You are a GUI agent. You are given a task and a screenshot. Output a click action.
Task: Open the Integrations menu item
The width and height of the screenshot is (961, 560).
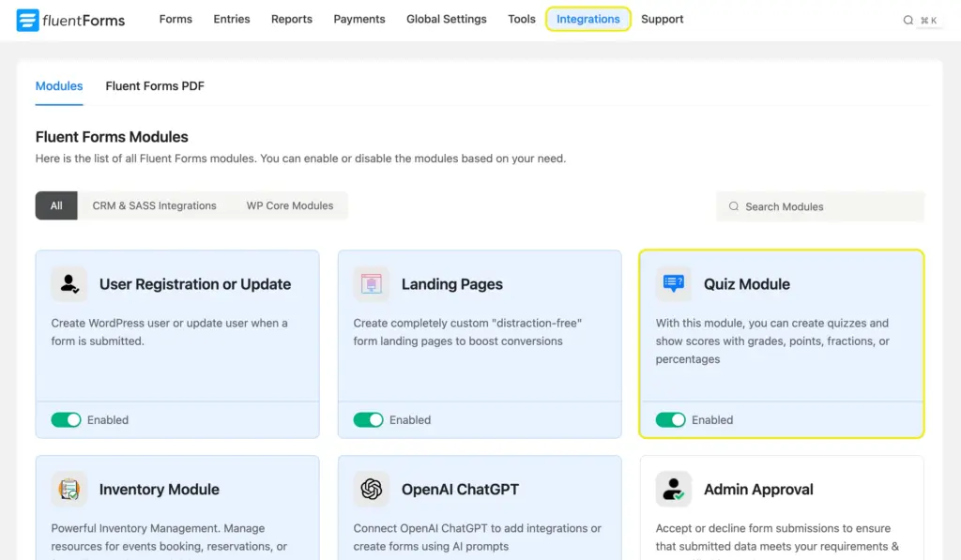pyautogui.click(x=588, y=19)
